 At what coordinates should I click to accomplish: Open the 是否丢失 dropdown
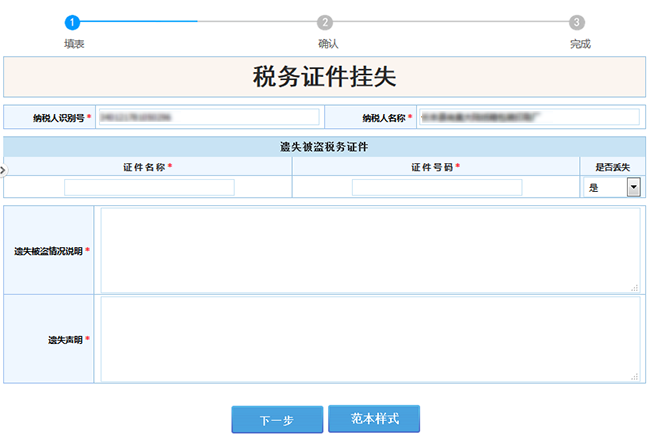click(632, 187)
